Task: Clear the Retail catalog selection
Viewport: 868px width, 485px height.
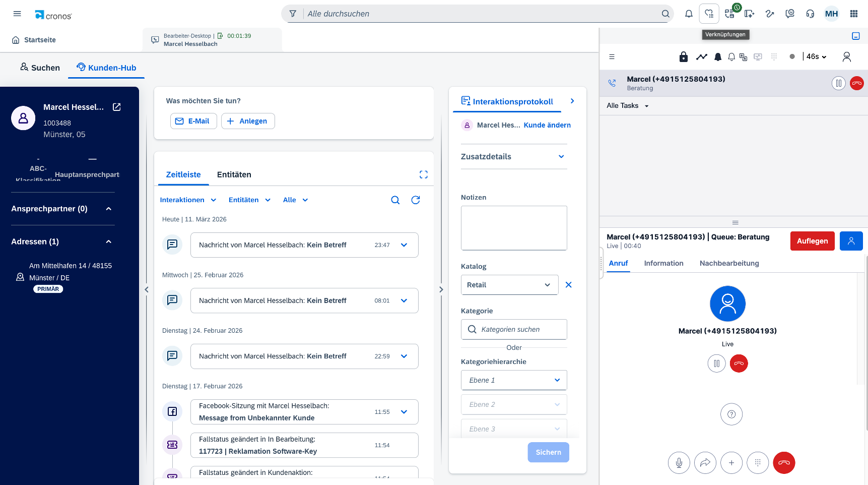Action: pyautogui.click(x=569, y=285)
